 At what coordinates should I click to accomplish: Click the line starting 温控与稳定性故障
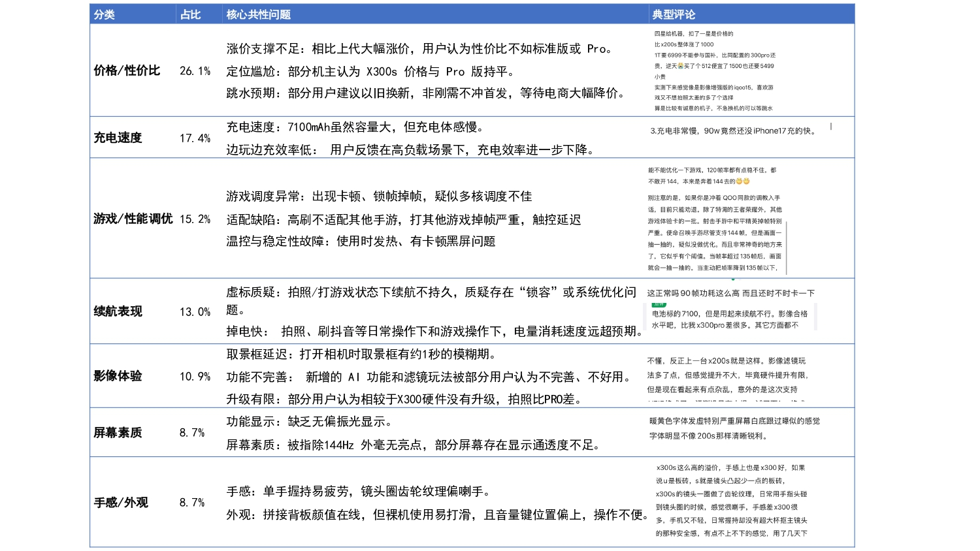[x=361, y=242]
